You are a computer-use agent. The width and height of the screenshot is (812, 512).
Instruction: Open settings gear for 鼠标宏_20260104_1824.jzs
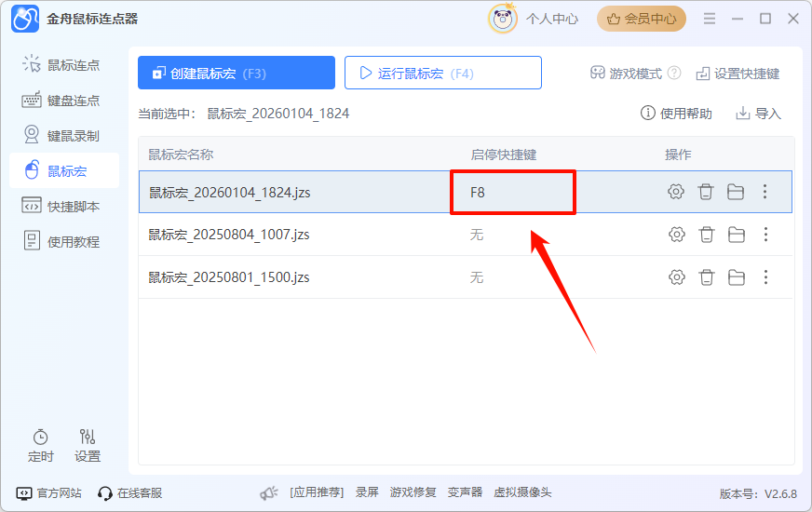coord(676,192)
